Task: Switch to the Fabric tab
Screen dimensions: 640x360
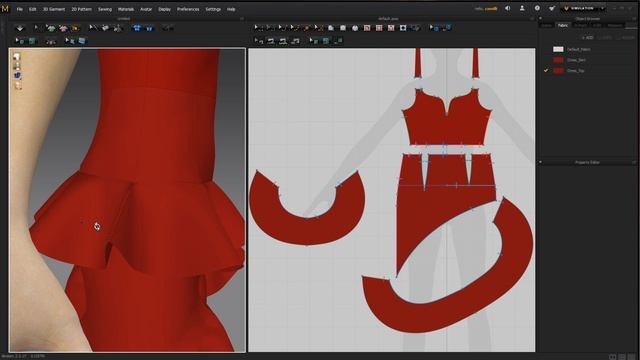Action: (x=563, y=25)
